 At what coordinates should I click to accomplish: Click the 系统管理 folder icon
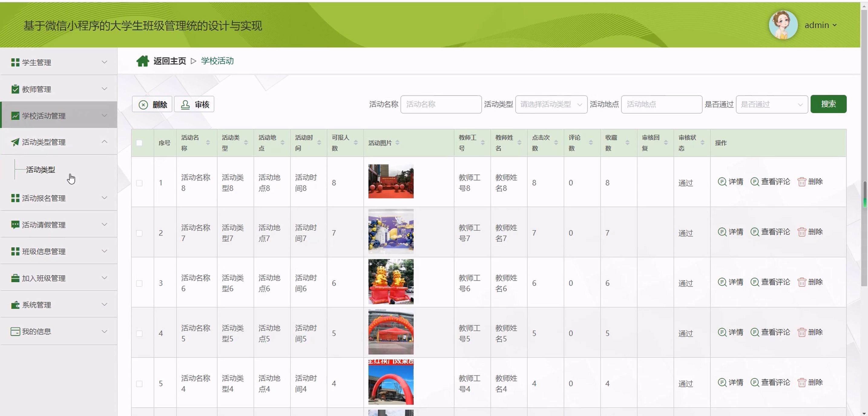15,305
